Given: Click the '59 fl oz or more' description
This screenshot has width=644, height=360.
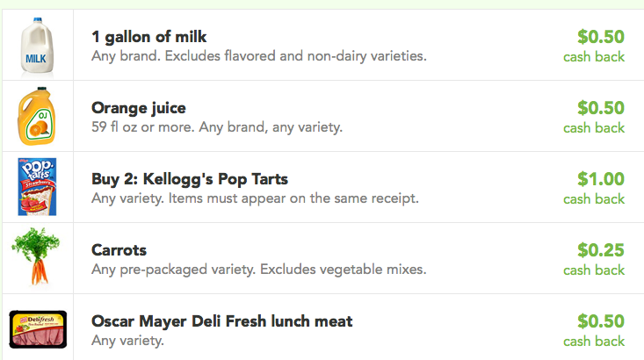Looking at the screenshot, I should [x=143, y=126].
